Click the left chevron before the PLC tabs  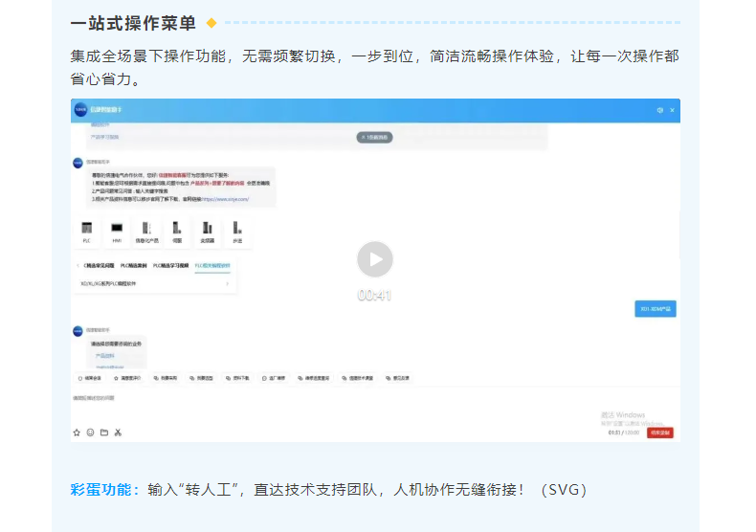78,265
